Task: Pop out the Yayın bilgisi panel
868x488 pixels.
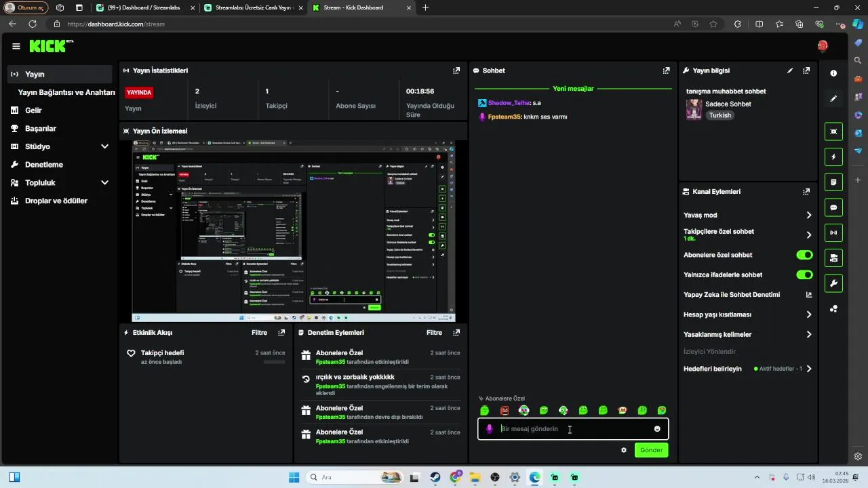Action: pos(806,70)
